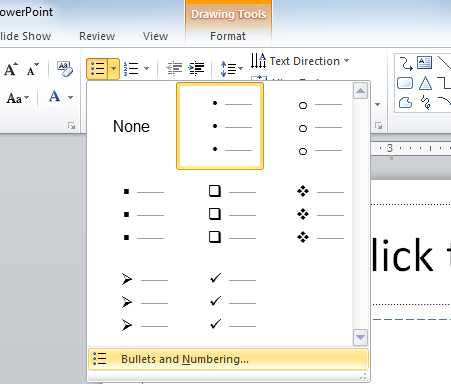
Task: Select the Isosceles Triangle shape
Action: point(425,83)
